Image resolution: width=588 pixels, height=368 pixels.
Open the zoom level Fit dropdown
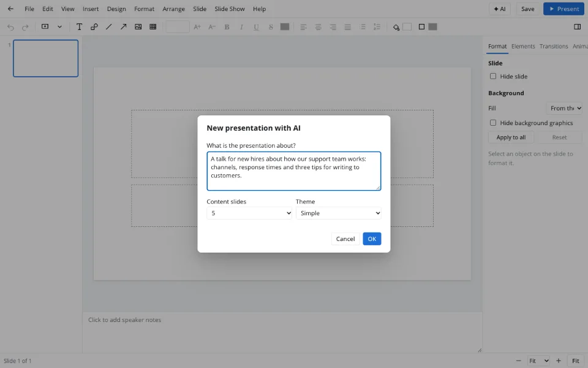[x=538, y=361]
